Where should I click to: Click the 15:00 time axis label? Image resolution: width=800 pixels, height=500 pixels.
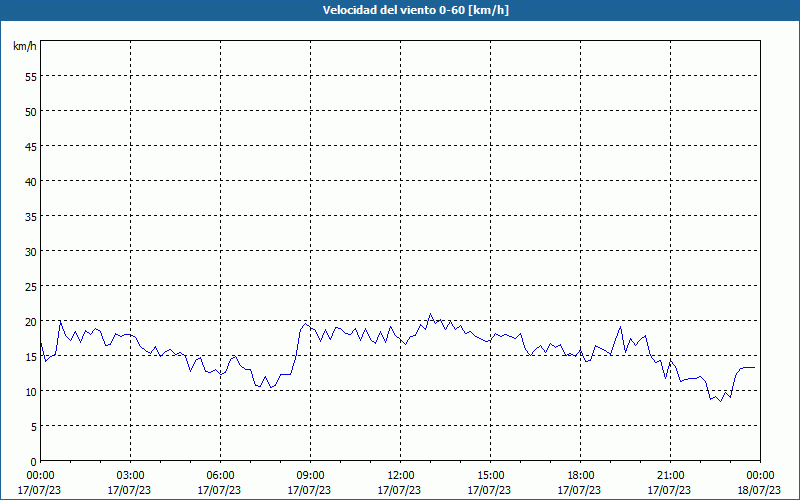pos(490,476)
